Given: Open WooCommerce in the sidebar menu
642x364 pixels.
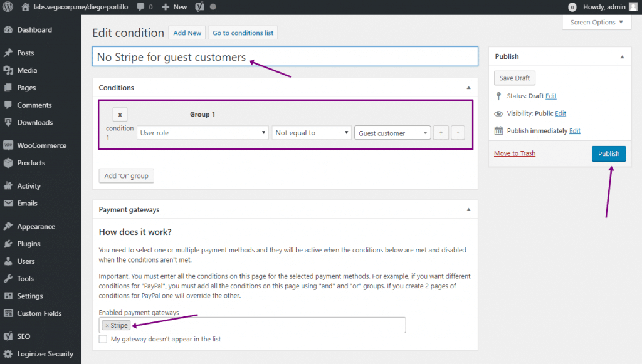Looking at the screenshot, I should tap(41, 145).
